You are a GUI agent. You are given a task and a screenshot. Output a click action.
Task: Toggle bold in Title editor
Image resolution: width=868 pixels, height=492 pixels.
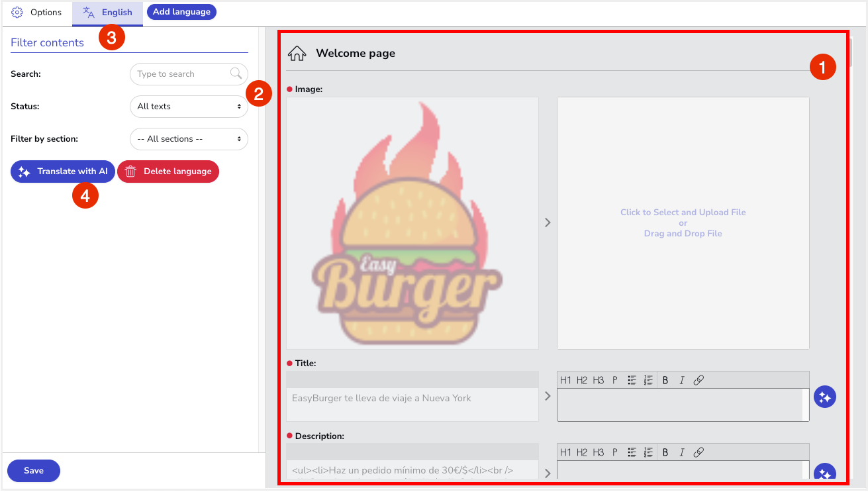pyautogui.click(x=665, y=380)
